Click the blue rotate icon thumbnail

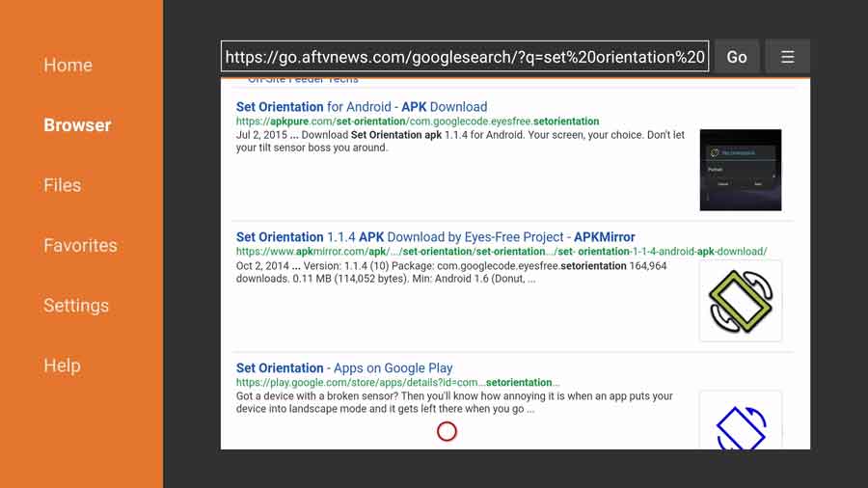pyautogui.click(x=740, y=420)
